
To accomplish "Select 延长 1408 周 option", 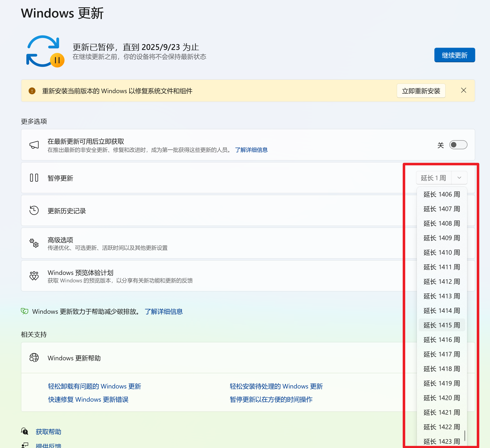I will click(442, 223).
